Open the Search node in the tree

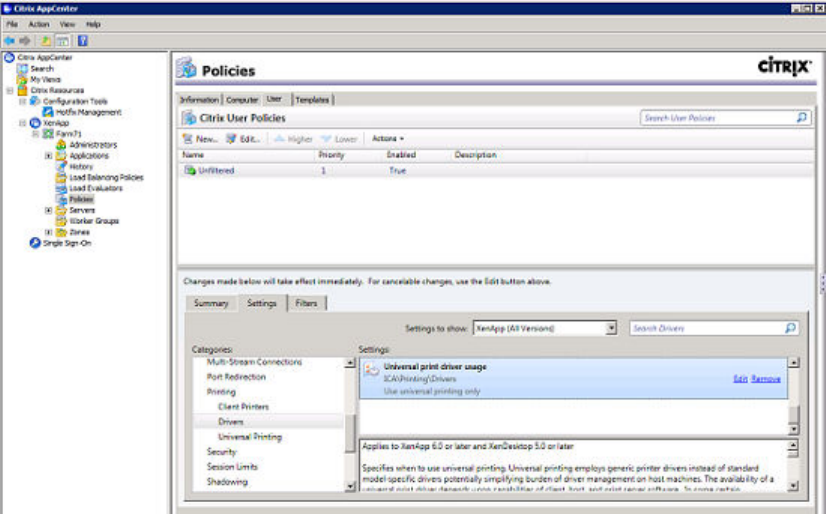pos(42,68)
